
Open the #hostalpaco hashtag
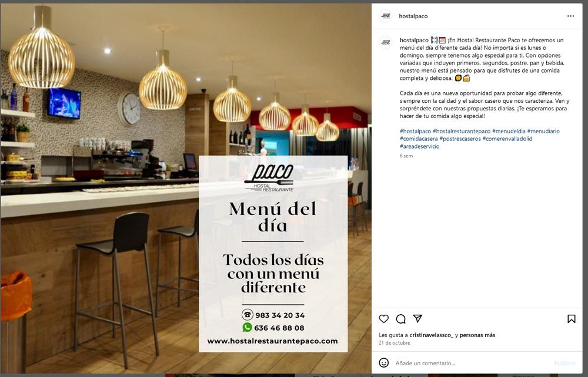415,131
